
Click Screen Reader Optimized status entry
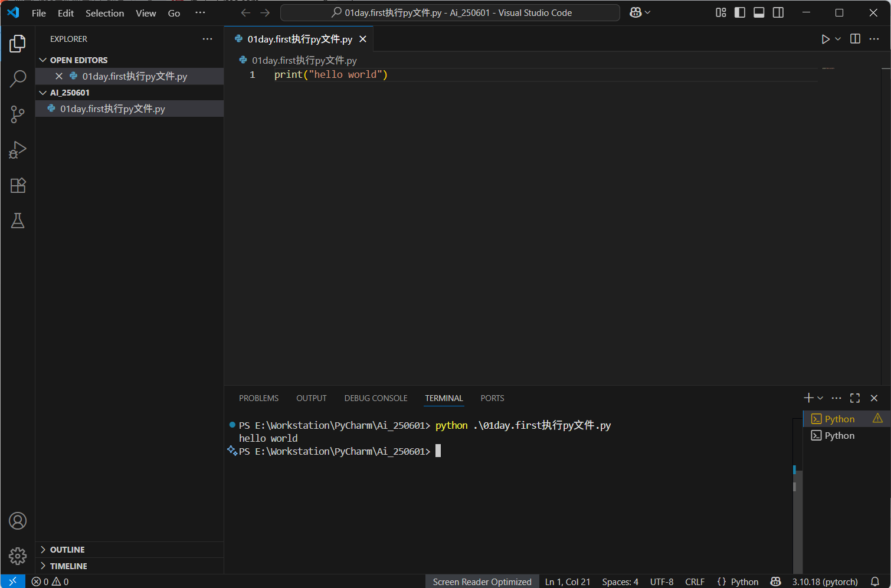(482, 582)
